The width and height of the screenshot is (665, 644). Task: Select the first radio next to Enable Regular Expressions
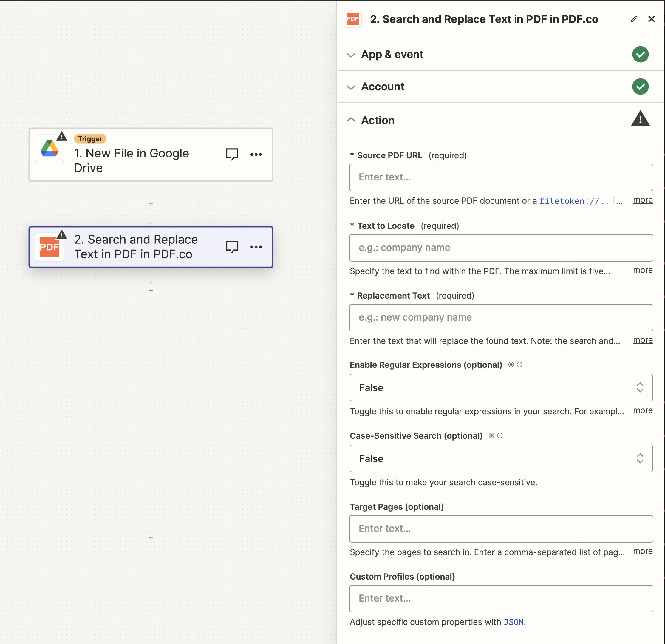511,365
